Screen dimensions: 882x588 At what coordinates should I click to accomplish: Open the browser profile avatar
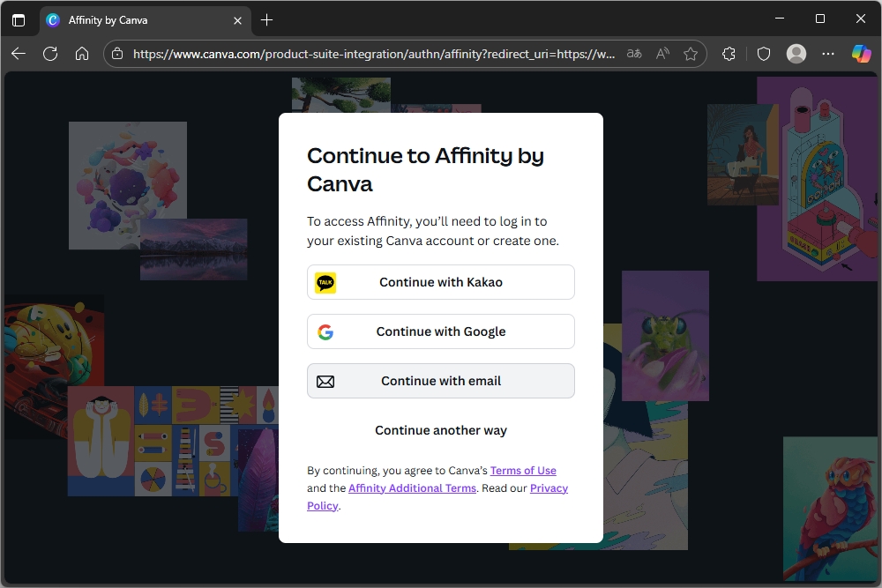tap(796, 54)
